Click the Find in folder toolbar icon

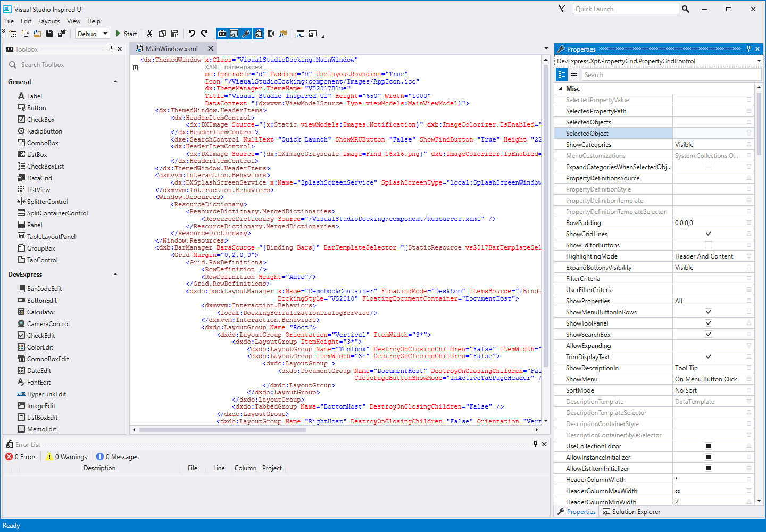[x=283, y=34]
